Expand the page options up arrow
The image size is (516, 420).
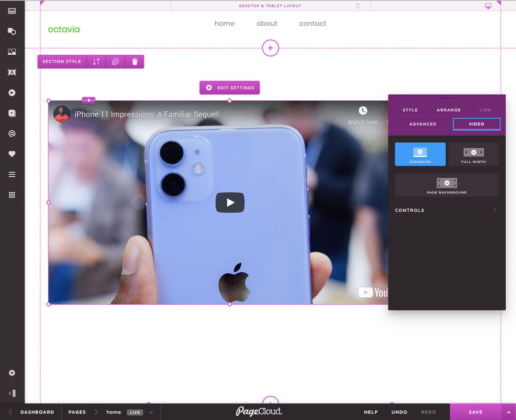pyautogui.click(x=152, y=412)
